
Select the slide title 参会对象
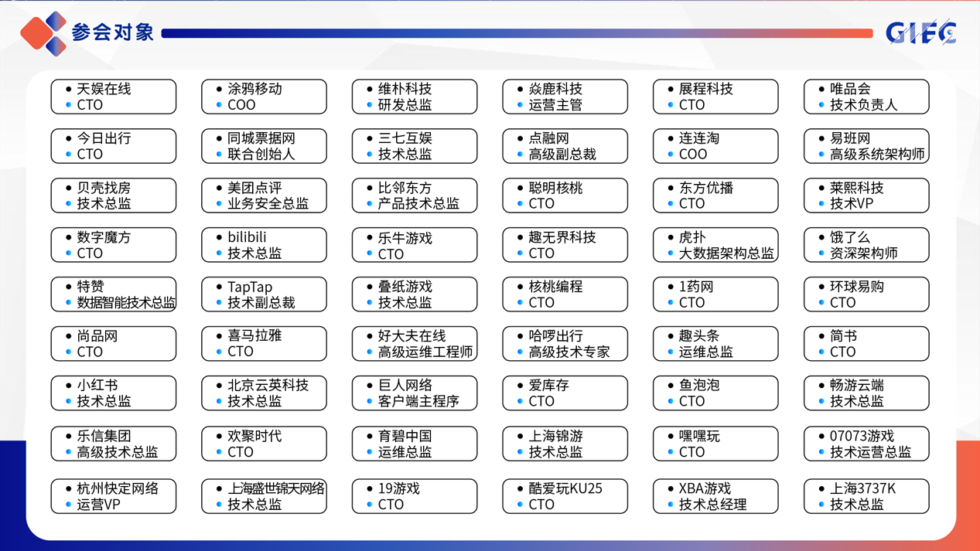113,32
